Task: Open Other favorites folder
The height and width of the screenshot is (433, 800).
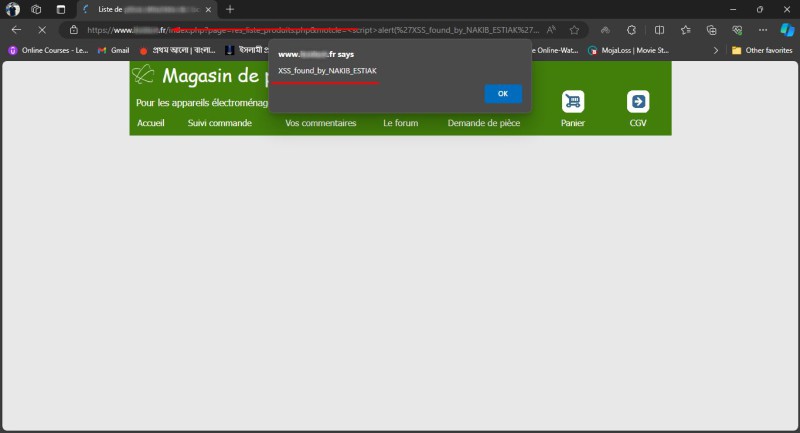Action: pos(762,50)
